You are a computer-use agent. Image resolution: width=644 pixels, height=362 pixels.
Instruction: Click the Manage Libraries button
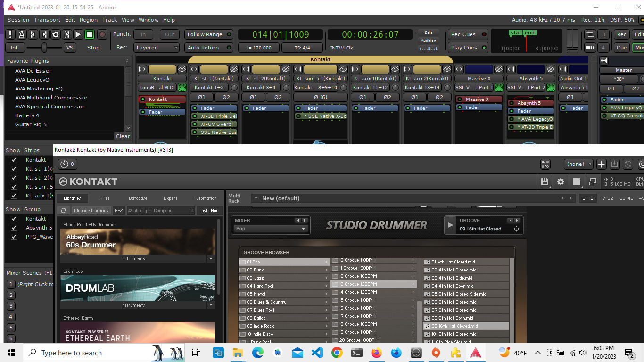click(x=91, y=211)
